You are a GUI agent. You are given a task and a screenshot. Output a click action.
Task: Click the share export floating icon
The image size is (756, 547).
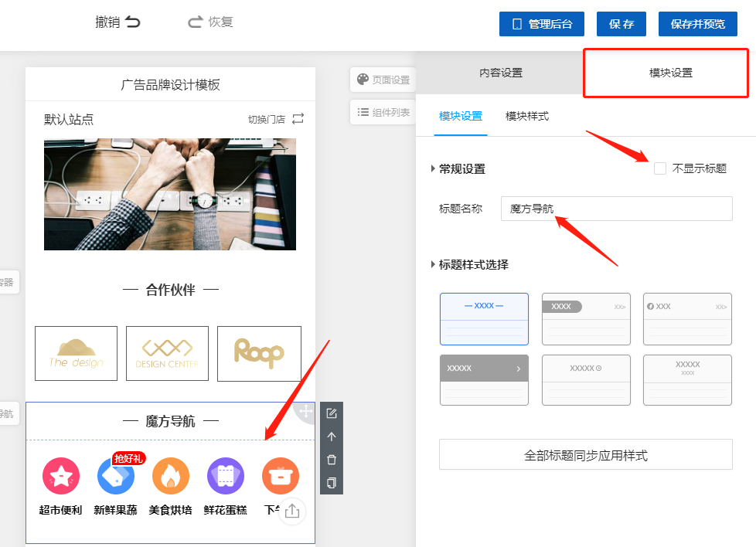point(292,511)
